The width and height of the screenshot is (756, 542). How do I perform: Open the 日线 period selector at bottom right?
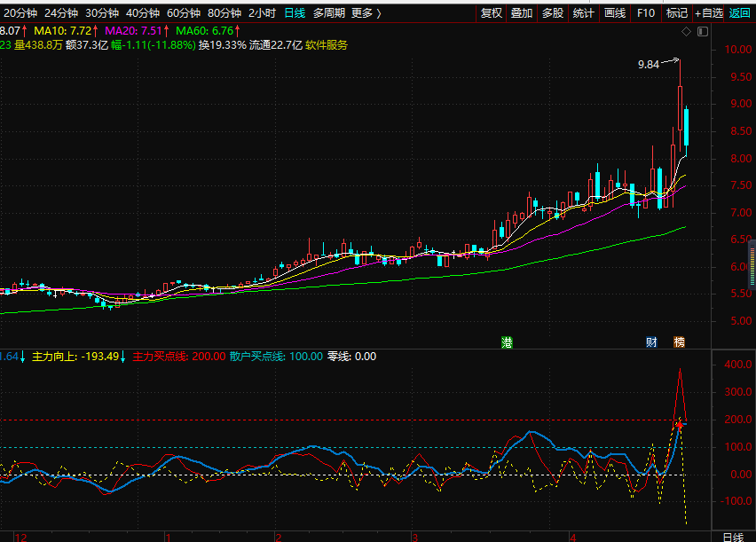pyautogui.click(x=733, y=537)
